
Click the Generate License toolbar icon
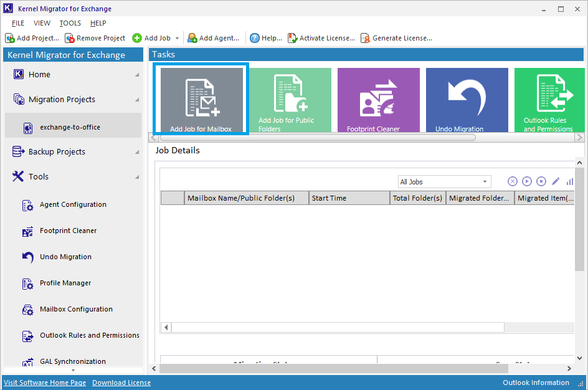click(365, 38)
